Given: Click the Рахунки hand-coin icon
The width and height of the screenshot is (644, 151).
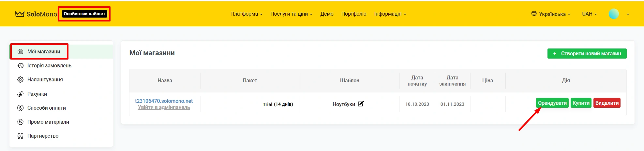Looking at the screenshot, I should click(21, 94).
